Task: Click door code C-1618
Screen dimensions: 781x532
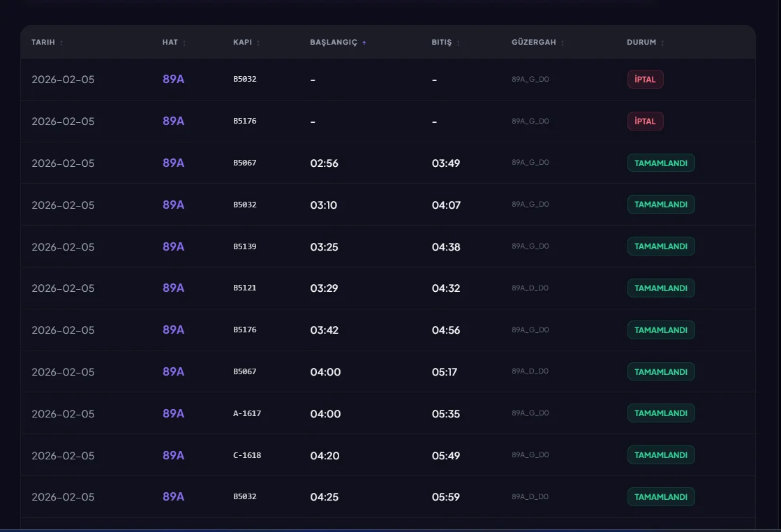Action: click(x=247, y=455)
